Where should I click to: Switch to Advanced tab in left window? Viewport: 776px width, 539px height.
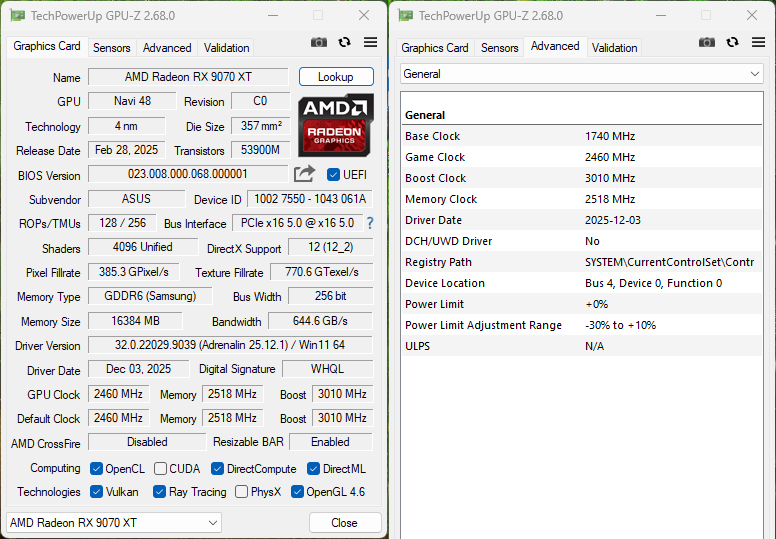tap(167, 48)
